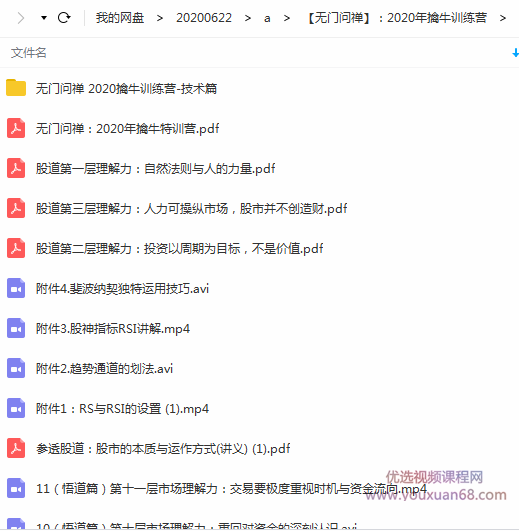Screen dimensions: 519x531
Task: Click PDF icon of 股道第二层理解力 file
Action: click(x=16, y=248)
